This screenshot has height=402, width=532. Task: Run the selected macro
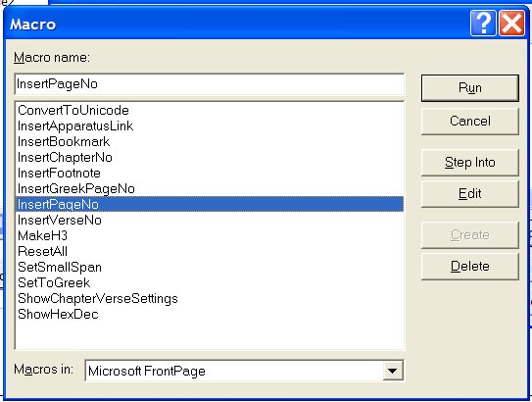click(470, 88)
